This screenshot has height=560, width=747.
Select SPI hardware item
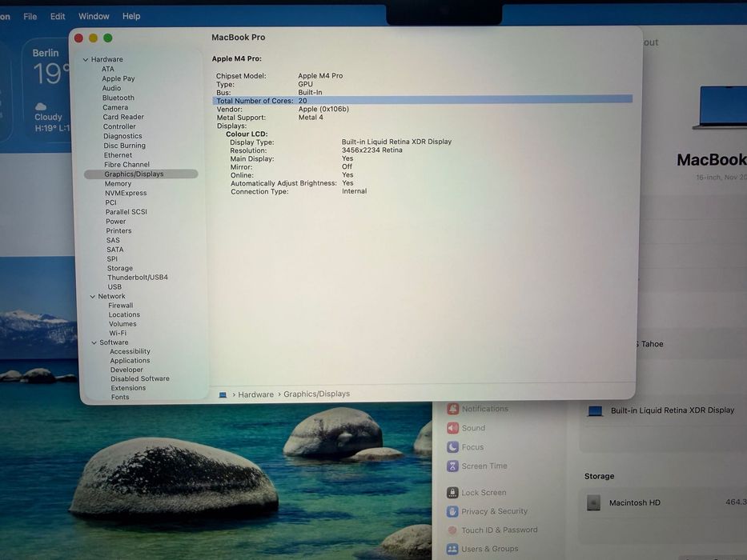pos(112,258)
